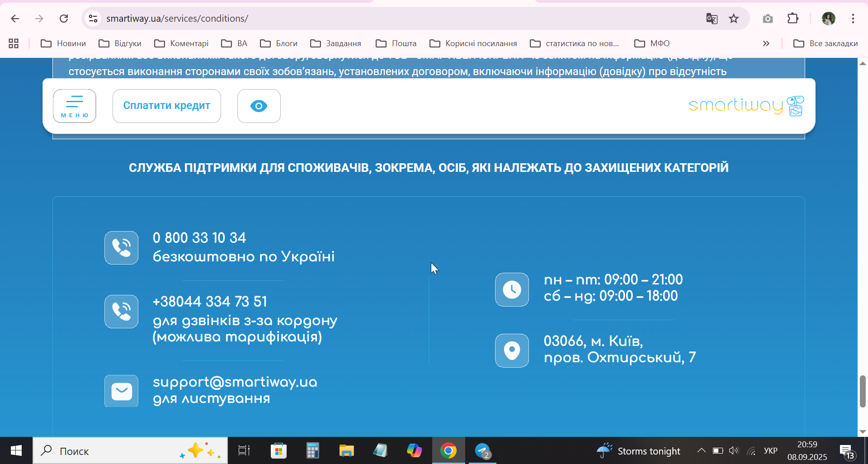Open Microsoft Store from the taskbar
Image resolution: width=868 pixels, height=464 pixels.
(x=278, y=450)
